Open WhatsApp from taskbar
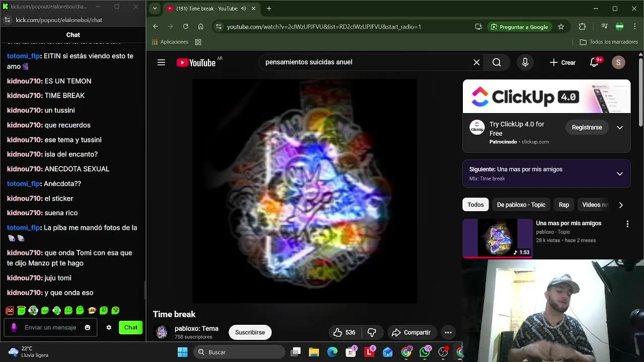Viewport: 644px width, 362px height. click(425, 352)
